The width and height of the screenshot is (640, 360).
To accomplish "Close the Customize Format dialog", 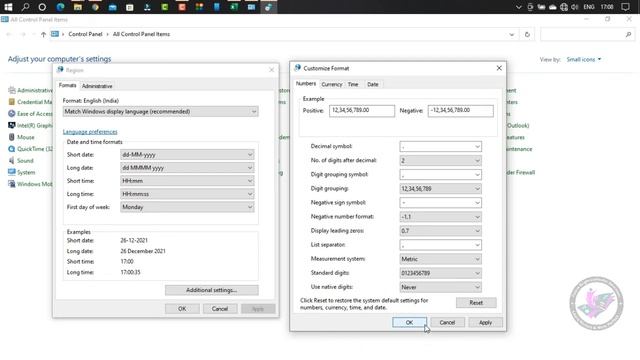I will 499,68.
